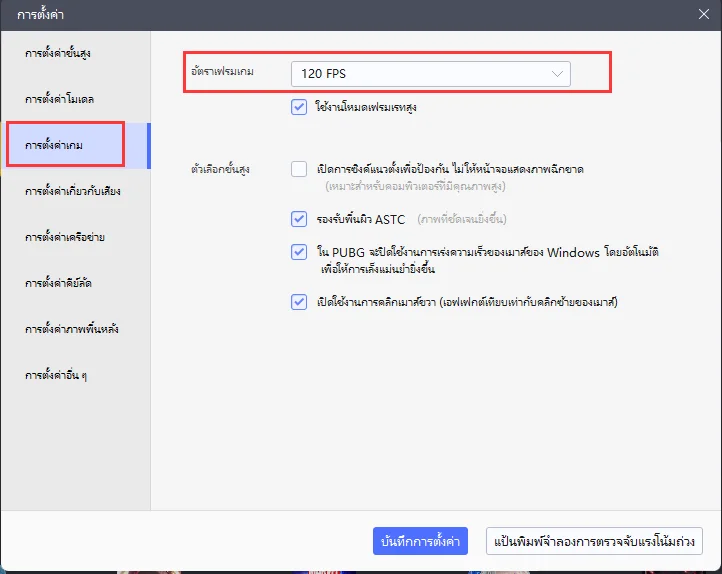The image size is (722, 574).
Task: Close the การตั้งค่า settings window
Action: 704,14
